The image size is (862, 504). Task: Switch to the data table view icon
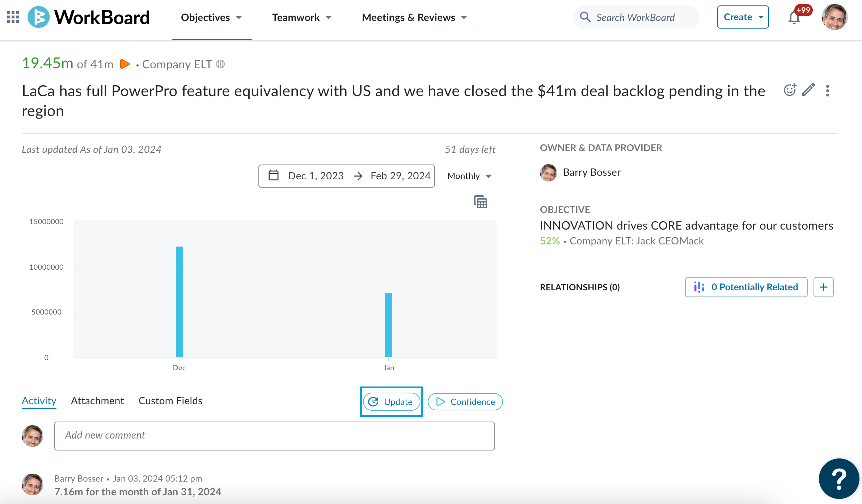(481, 202)
